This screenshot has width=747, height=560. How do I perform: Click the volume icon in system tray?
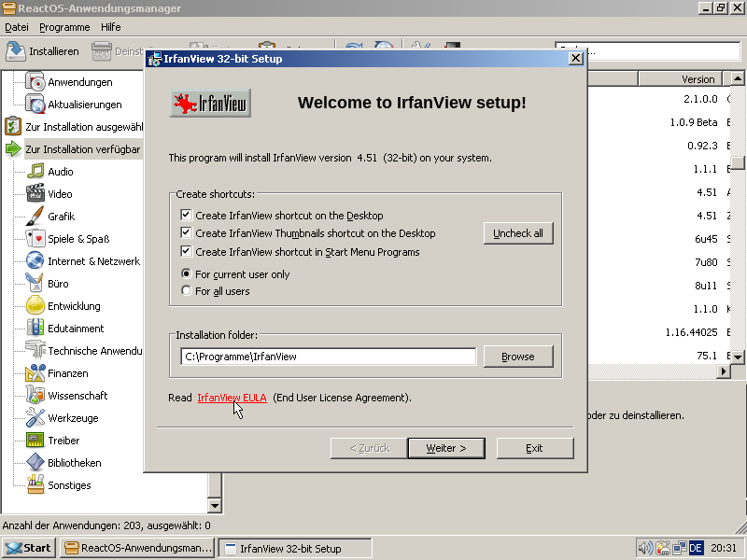645,548
